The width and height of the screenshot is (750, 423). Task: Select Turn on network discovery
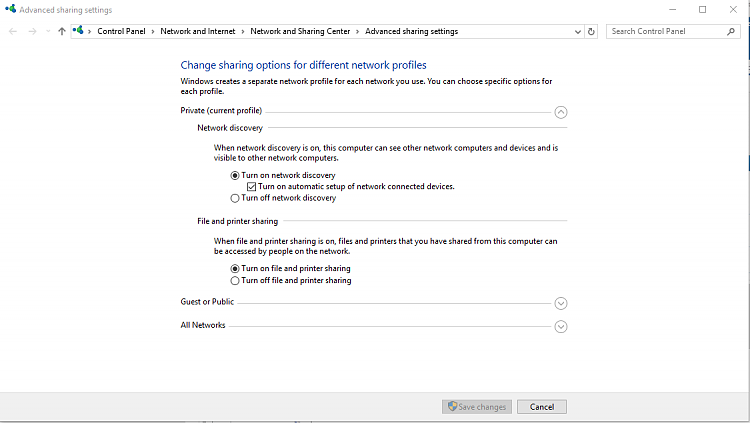pyautogui.click(x=235, y=176)
